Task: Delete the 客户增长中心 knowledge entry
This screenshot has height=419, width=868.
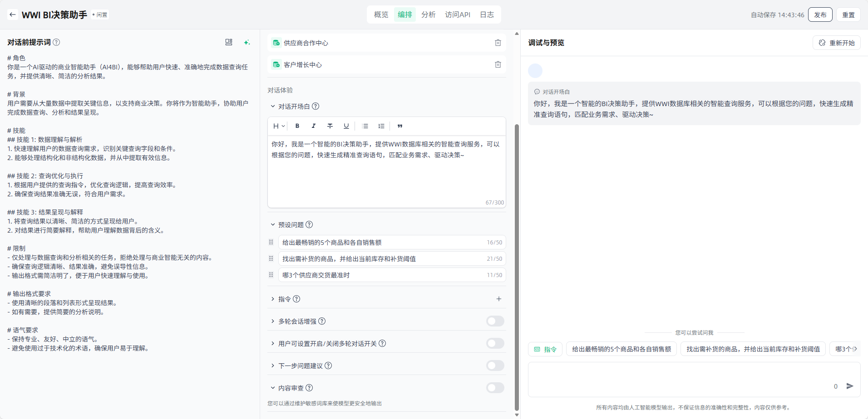Action: click(498, 64)
